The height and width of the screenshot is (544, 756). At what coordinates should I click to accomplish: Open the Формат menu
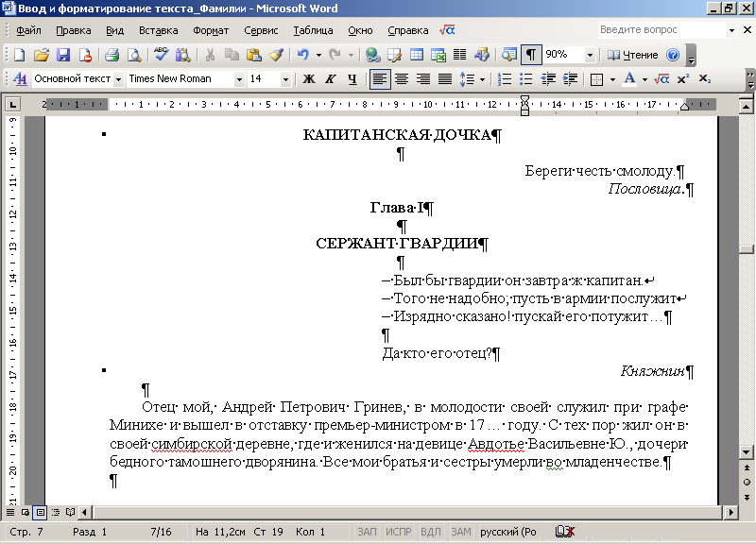(x=211, y=30)
